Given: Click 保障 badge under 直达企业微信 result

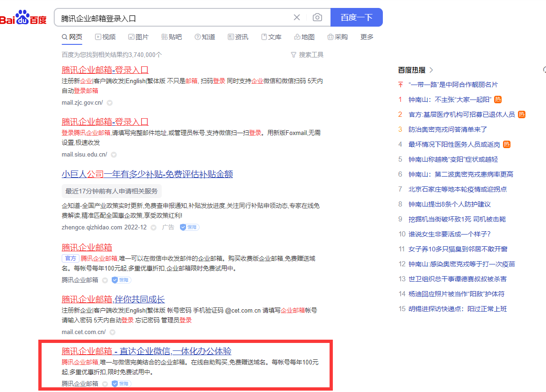Looking at the screenshot, I should pyautogui.click(x=121, y=384).
